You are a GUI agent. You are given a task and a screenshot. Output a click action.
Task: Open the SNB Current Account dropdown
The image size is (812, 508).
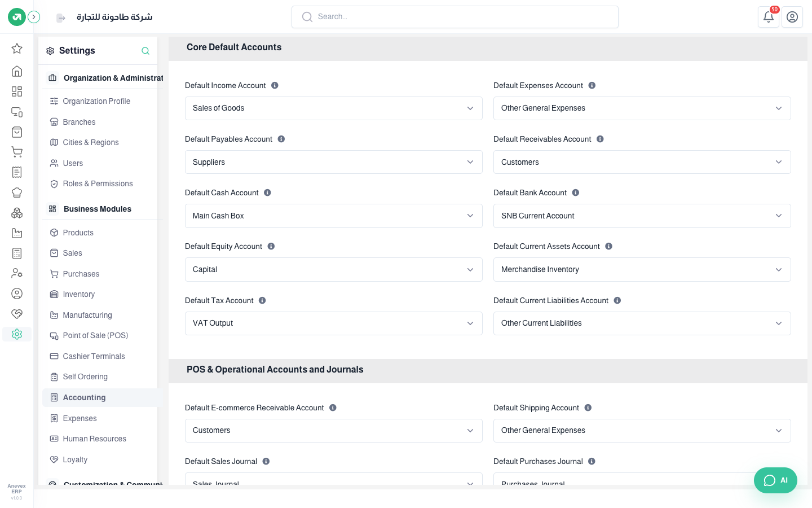tap(642, 216)
